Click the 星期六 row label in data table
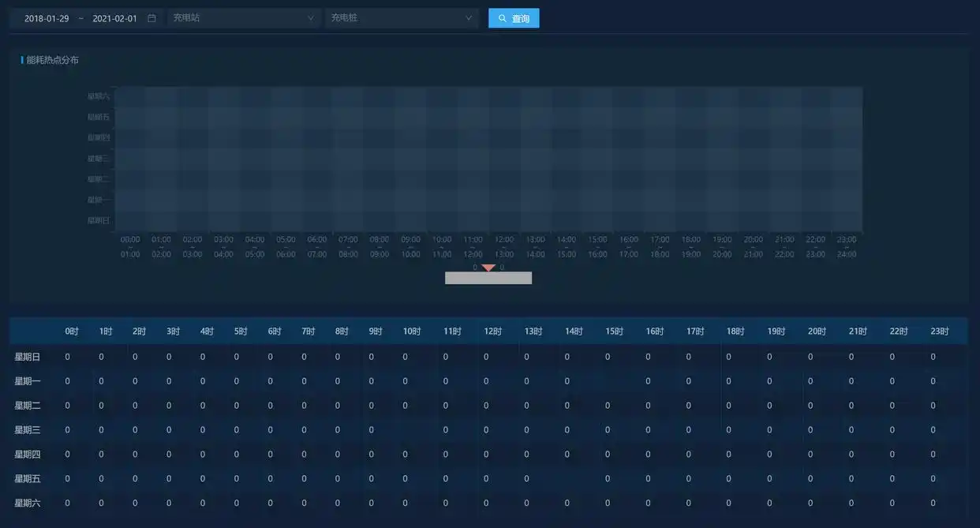This screenshot has width=980, height=528. point(28,503)
